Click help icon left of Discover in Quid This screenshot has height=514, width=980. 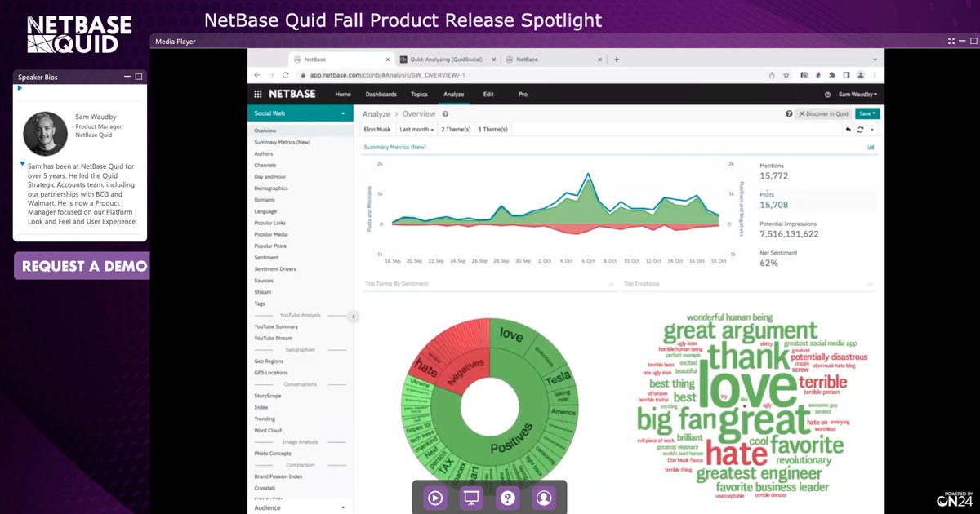(789, 114)
